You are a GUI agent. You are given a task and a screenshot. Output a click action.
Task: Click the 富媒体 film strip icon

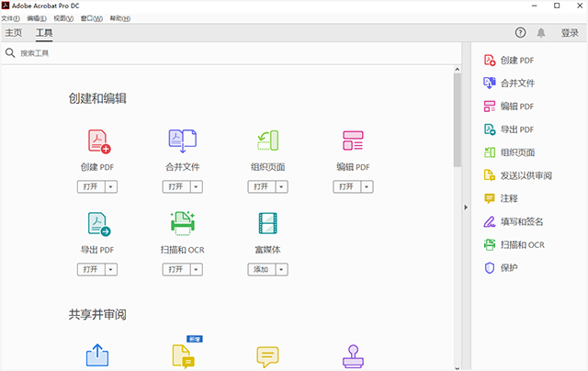(x=267, y=223)
